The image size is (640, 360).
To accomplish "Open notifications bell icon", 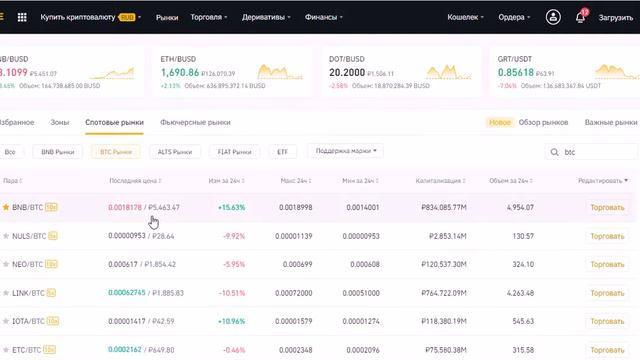I will click(580, 17).
